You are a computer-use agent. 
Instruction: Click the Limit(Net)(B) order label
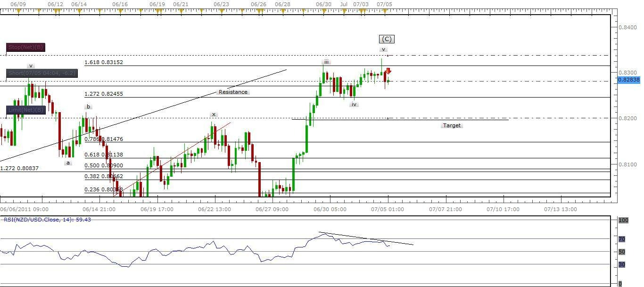tap(26, 110)
